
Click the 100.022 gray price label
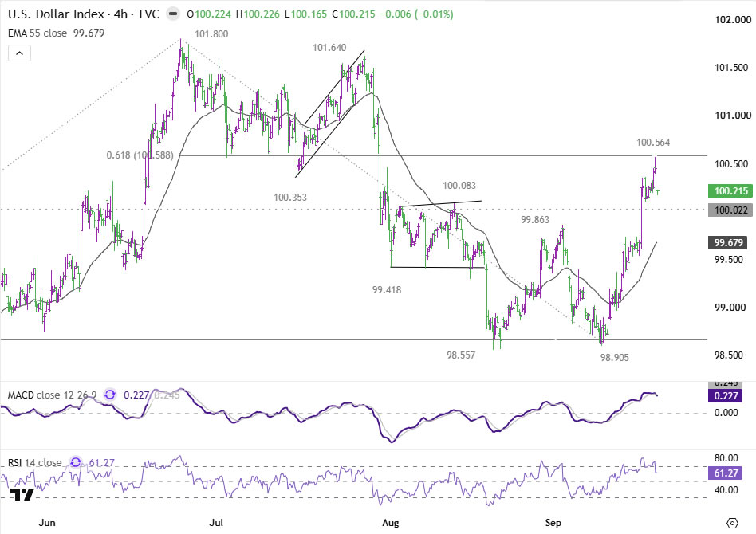pyautogui.click(x=731, y=210)
